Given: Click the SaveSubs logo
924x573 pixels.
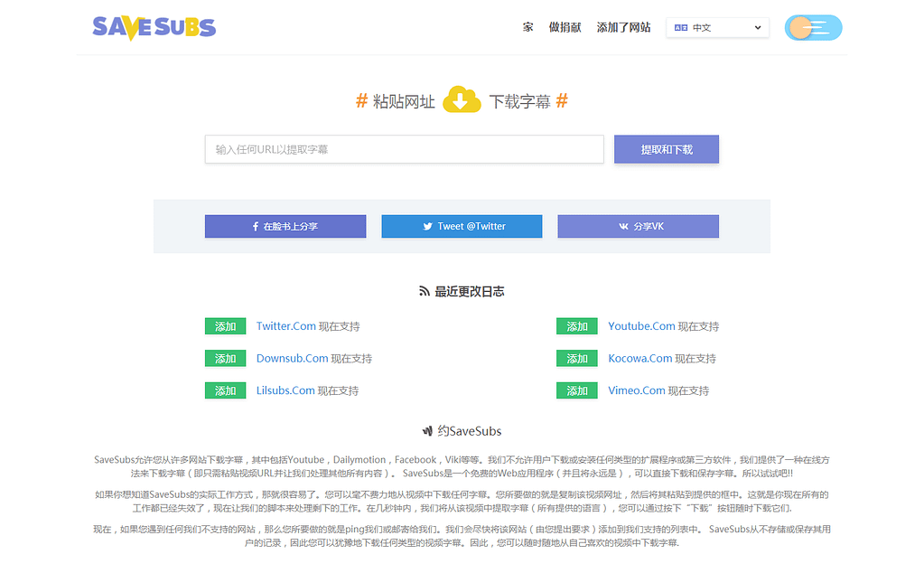Looking at the screenshot, I should (x=154, y=28).
